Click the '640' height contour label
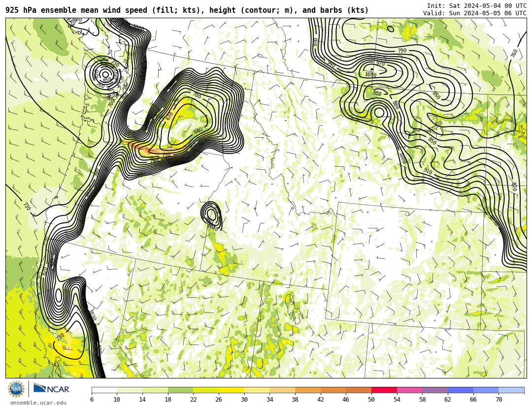Image resolution: width=532 pixels, height=409 pixels. tap(198, 131)
